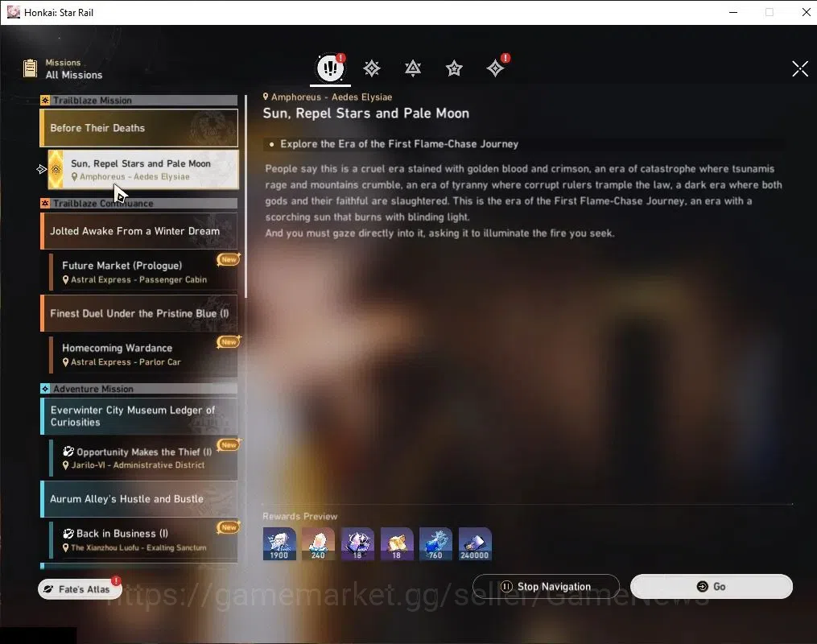Select the All Missions tab icon
The height and width of the screenshot is (644, 817).
coord(330,68)
